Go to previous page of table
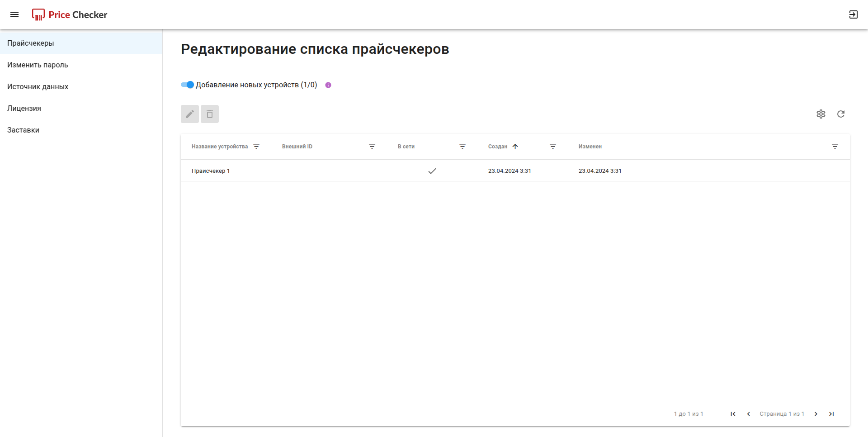Screen dimensions: 868x437 [748, 414]
